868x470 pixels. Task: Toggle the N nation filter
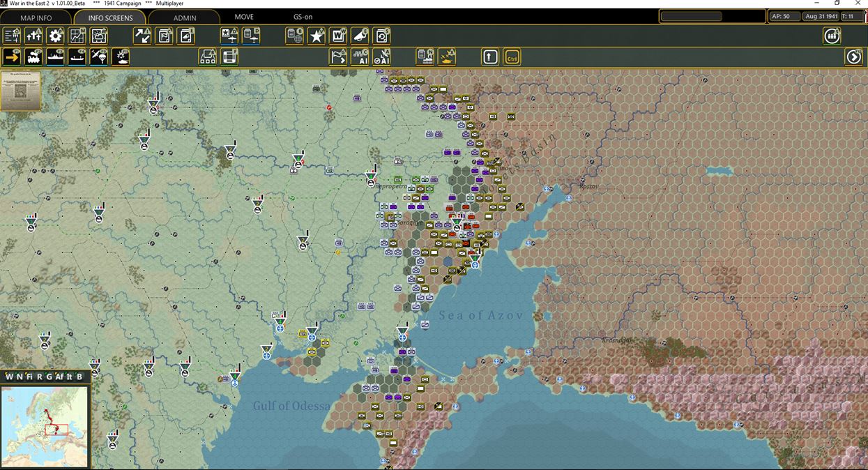tap(20, 377)
